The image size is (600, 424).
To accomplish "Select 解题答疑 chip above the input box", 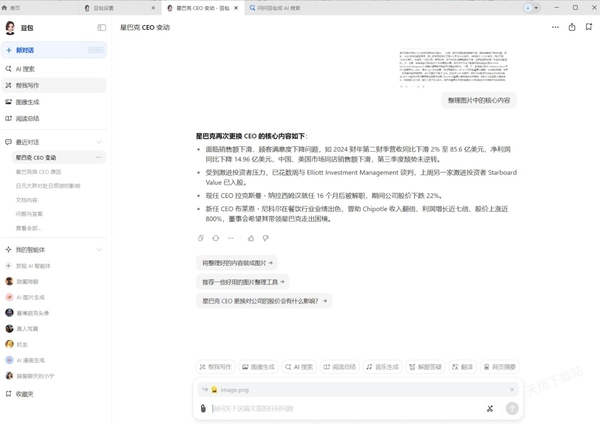I will [425, 367].
